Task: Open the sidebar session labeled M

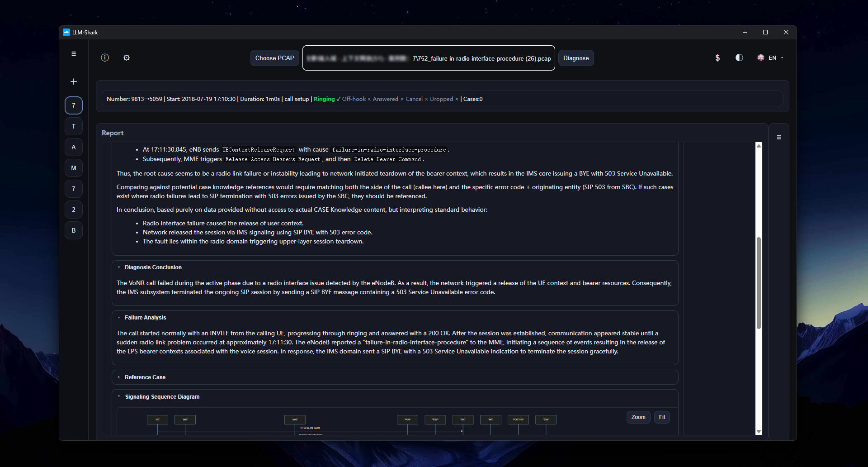Action: [x=74, y=168]
